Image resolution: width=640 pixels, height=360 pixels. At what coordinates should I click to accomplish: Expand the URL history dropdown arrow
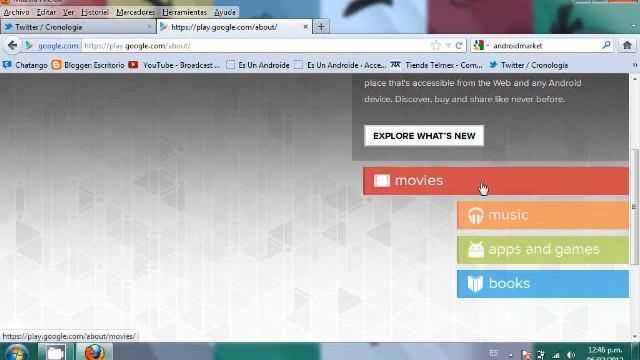[x=448, y=46]
